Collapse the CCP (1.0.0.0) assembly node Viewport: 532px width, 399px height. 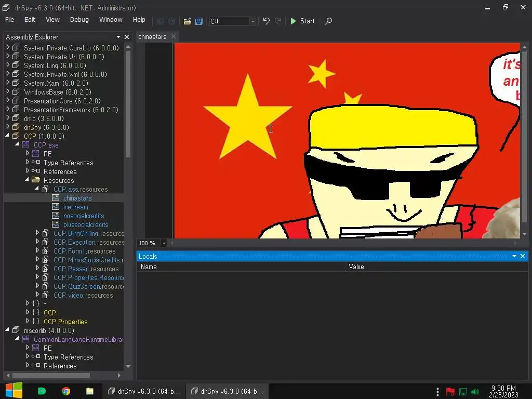coord(8,136)
